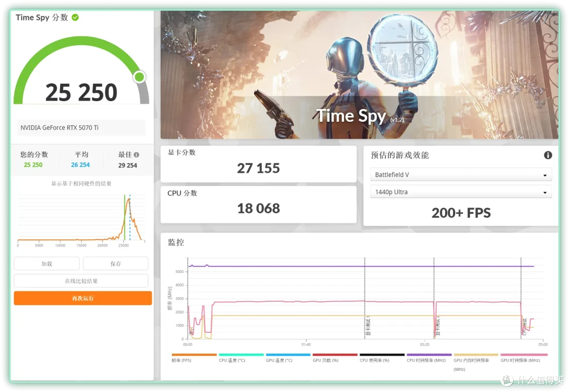
Task: Toggle the CPU 温度 (°C) legend swatch
Action: (241, 355)
